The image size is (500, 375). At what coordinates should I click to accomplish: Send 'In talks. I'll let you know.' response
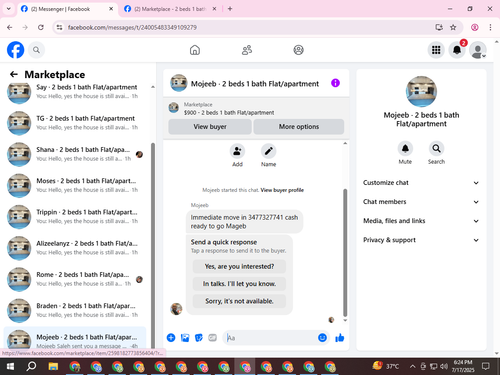click(239, 284)
